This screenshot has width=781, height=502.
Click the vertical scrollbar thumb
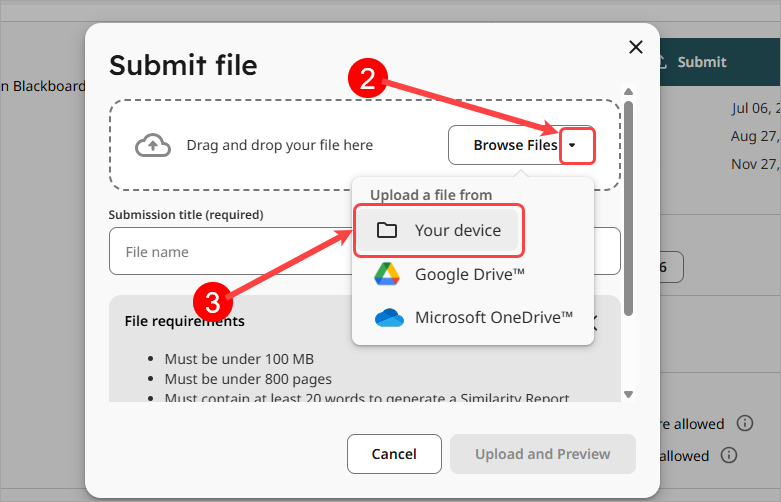(x=628, y=208)
